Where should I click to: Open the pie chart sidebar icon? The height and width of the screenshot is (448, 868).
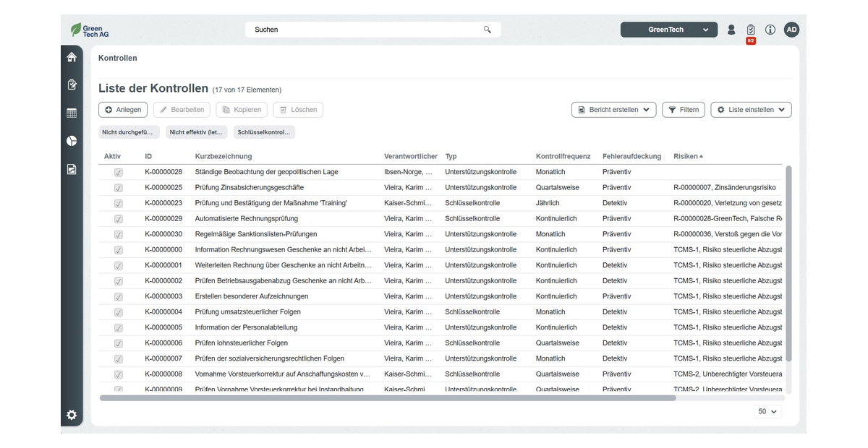[72, 141]
